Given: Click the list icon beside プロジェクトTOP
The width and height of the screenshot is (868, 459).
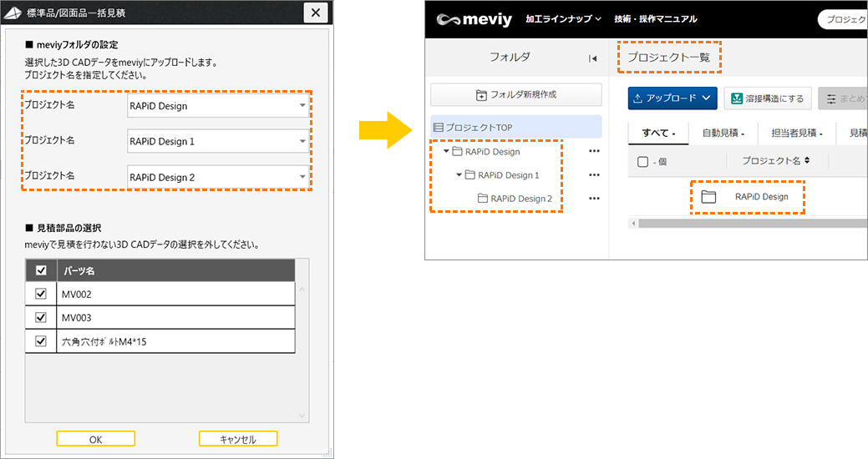Looking at the screenshot, I should pos(438,128).
